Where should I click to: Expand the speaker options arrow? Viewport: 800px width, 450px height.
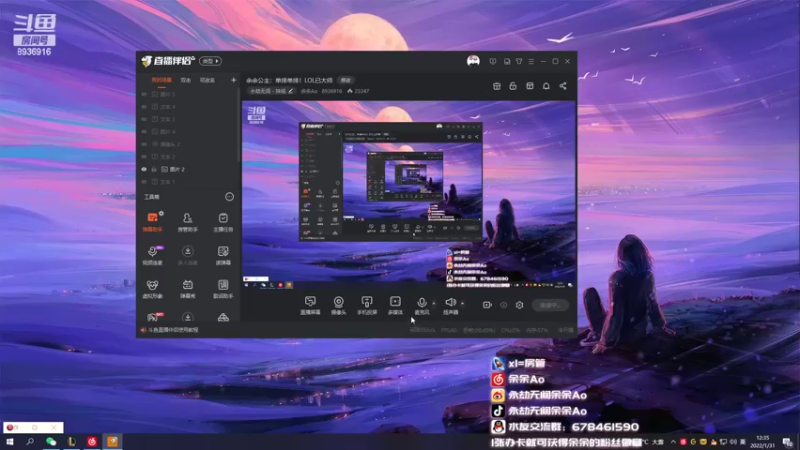[462, 304]
